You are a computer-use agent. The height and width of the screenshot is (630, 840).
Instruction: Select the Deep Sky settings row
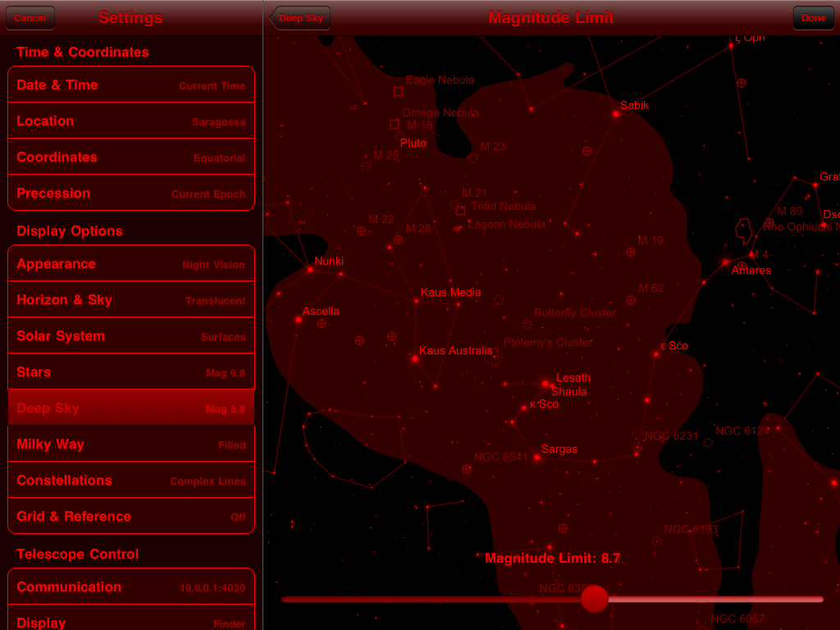pyautogui.click(x=131, y=409)
